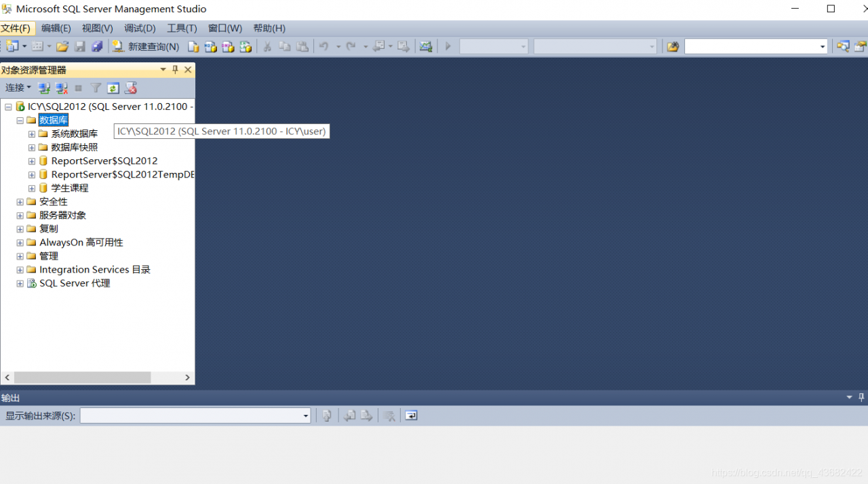This screenshot has height=484, width=868.
Task: Click the Connect Object Explorer icon
Action: click(44, 88)
